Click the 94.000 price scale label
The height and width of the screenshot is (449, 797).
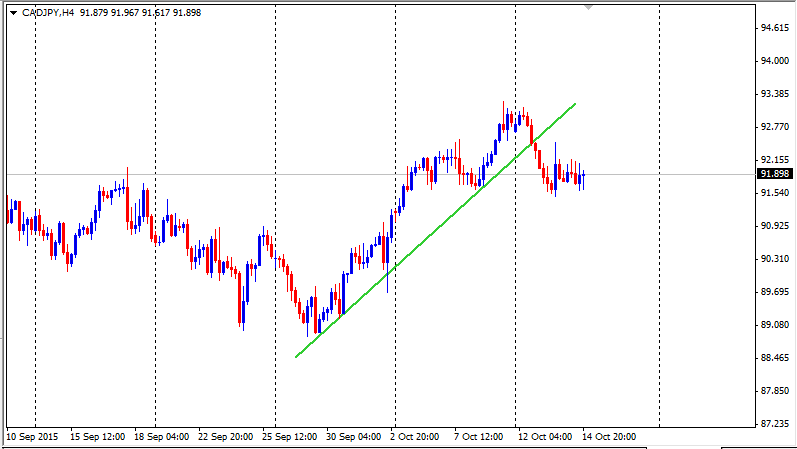coord(775,61)
